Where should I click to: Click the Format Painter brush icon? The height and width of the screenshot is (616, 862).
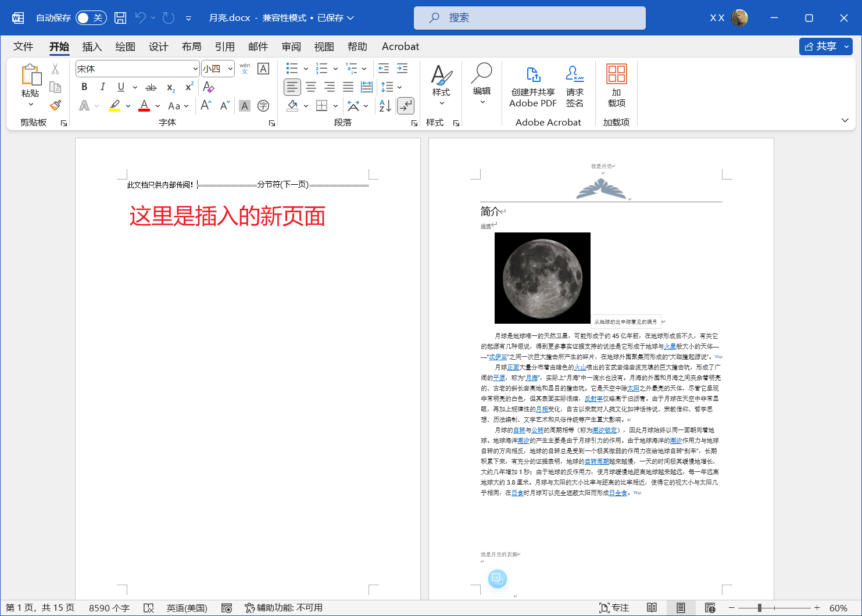(x=55, y=106)
